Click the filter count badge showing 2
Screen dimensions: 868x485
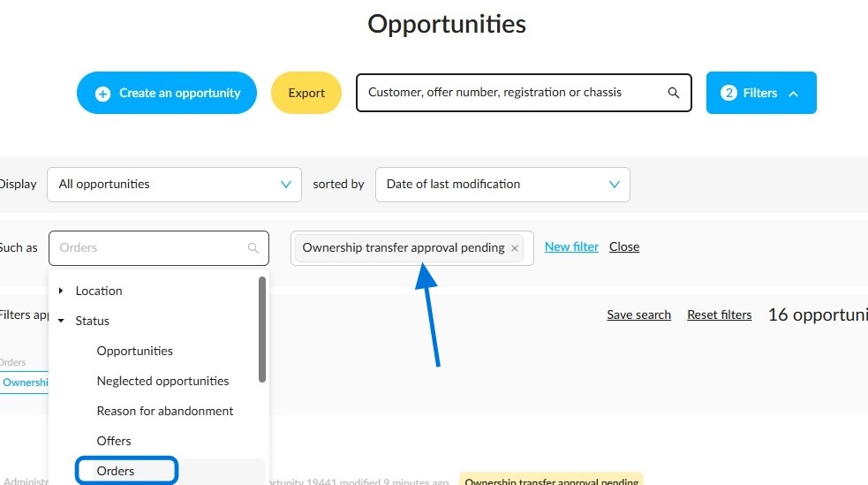point(728,93)
